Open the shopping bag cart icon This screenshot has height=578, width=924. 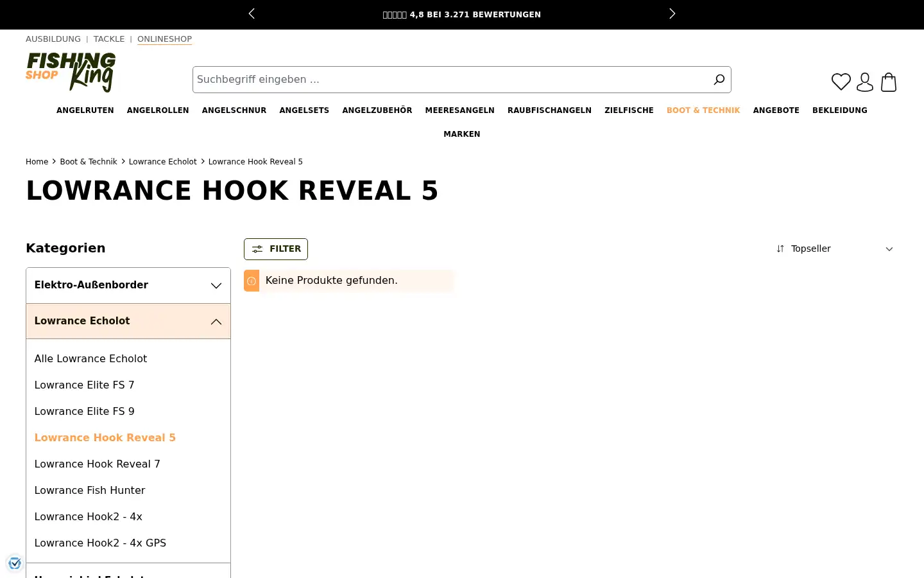tap(889, 82)
